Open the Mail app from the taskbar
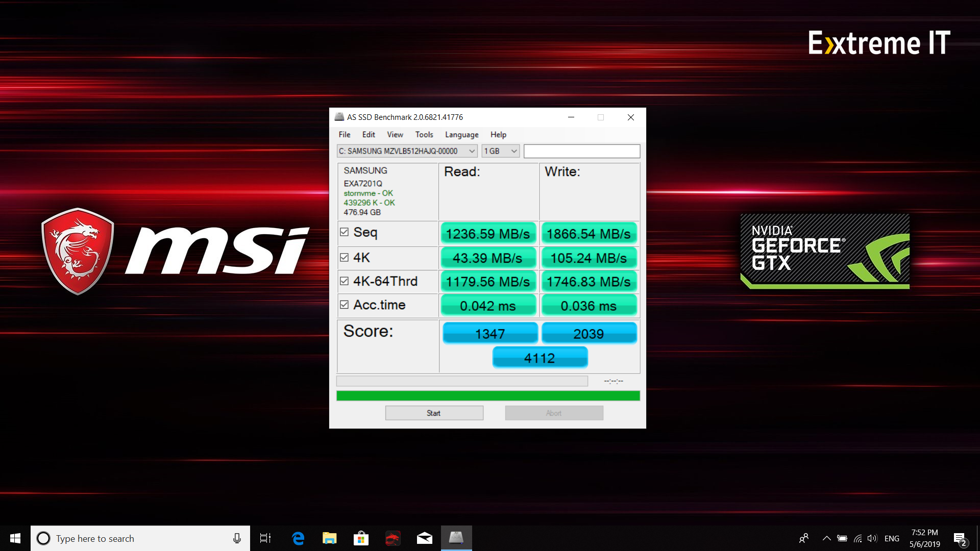The image size is (980, 551). [424, 538]
